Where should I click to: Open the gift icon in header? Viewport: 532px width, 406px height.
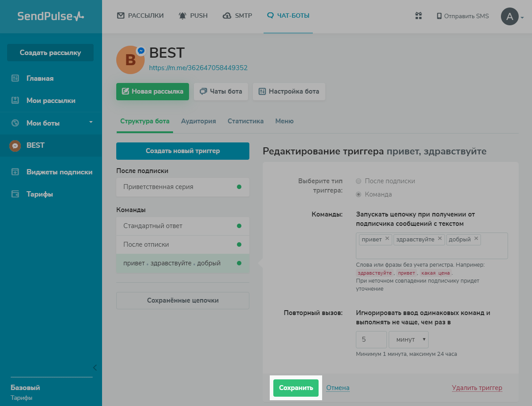pyautogui.click(x=419, y=16)
